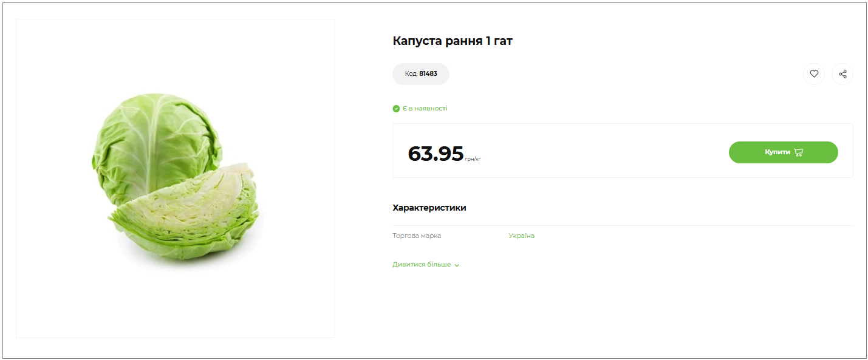868x360 pixels.
Task: Click the Торгова марка attribute label
Action: [417, 236]
